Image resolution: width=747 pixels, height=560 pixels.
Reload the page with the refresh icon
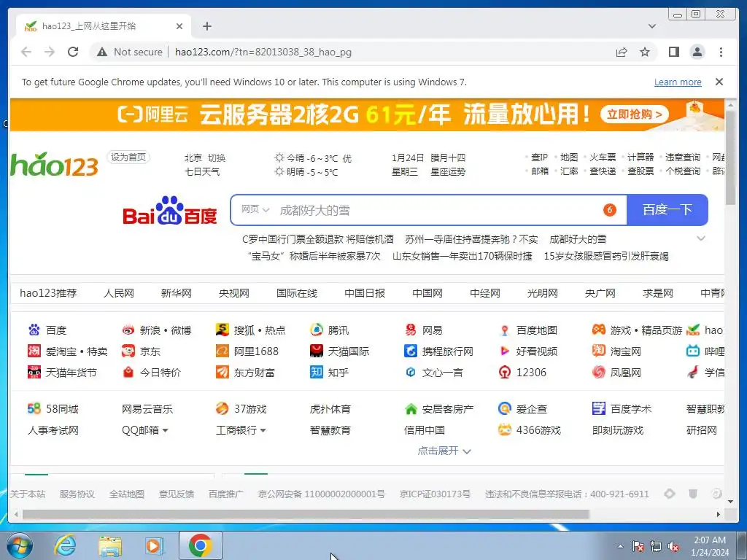[73, 52]
